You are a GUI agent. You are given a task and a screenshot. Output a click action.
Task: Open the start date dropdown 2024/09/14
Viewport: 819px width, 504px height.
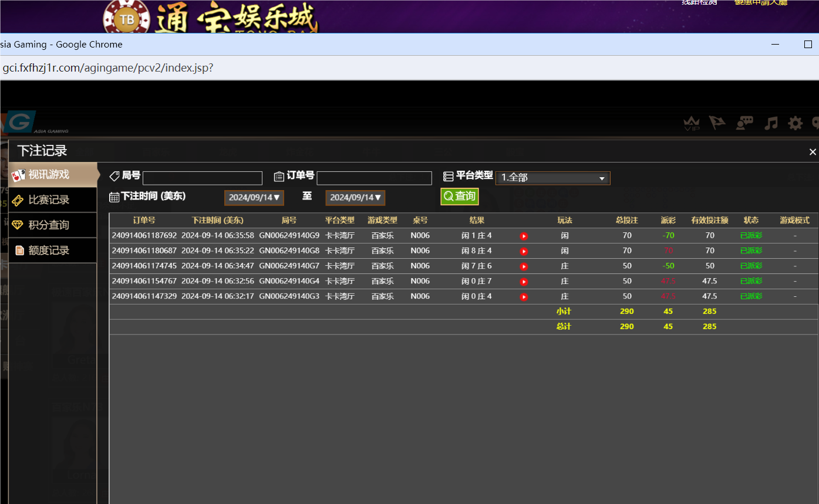click(254, 198)
